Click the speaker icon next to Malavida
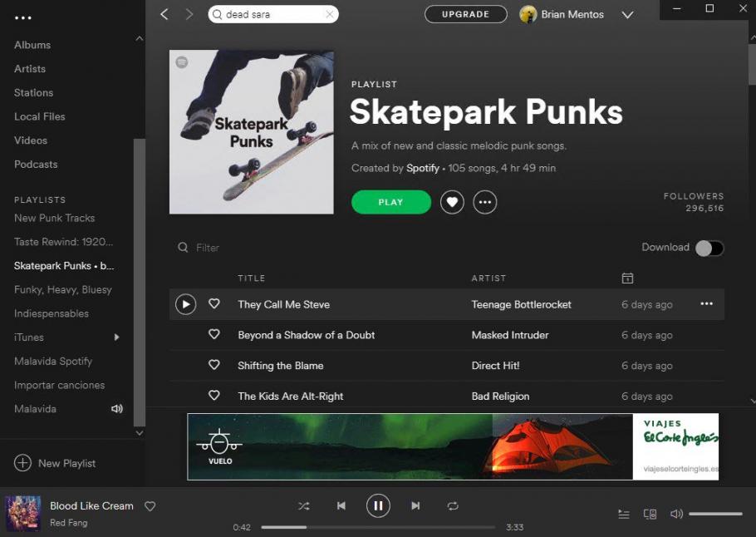This screenshot has width=756, height=537. pos(117,409)
